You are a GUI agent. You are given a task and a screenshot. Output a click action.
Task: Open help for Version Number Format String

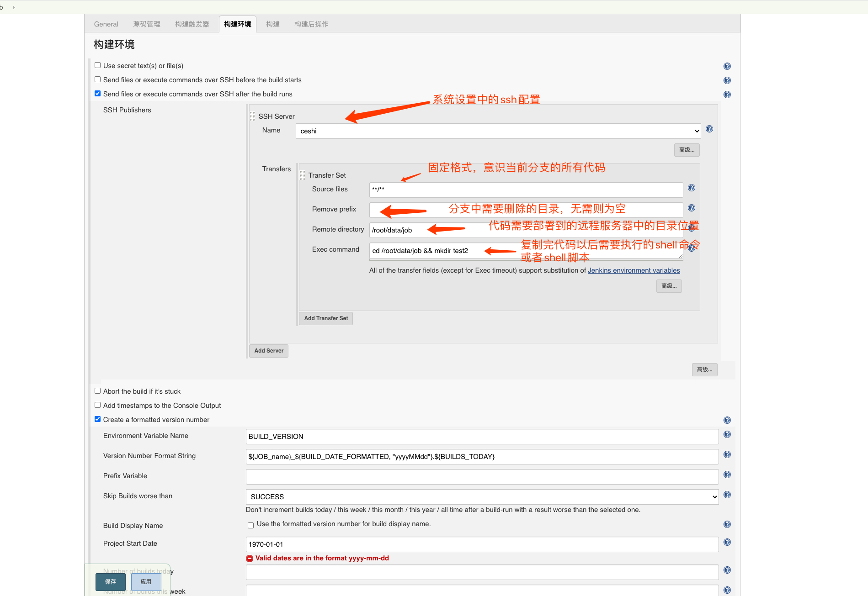(x=727, y=454)
